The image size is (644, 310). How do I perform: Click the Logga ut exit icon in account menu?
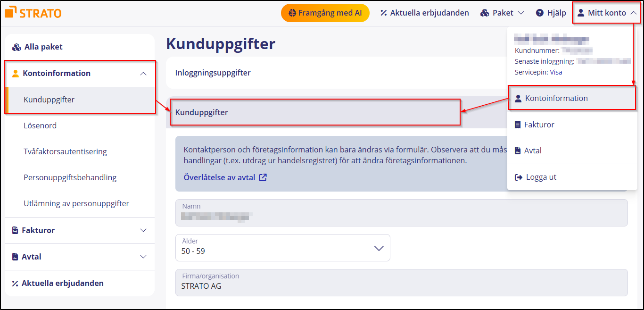(519, 177)
